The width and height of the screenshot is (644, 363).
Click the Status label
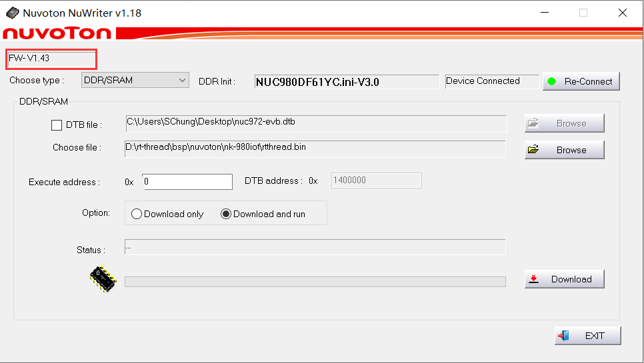(x=91, y=250)
